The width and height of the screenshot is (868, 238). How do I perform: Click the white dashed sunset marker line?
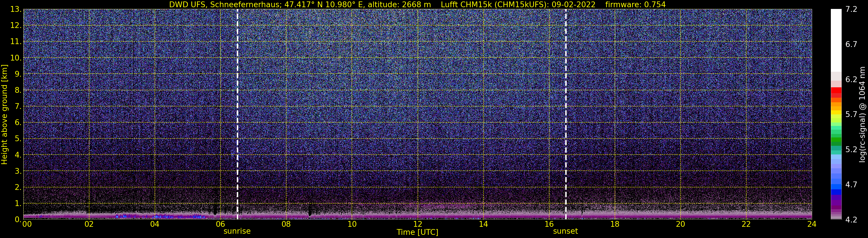tap(566, 114)
